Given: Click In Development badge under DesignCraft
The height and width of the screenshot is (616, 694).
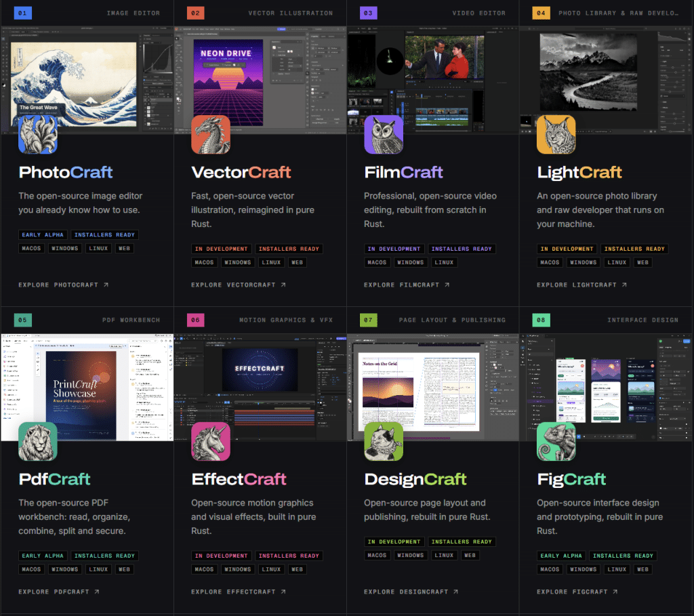Looking at the screenshot, I should pyautogui.click(x=394, y=541).
